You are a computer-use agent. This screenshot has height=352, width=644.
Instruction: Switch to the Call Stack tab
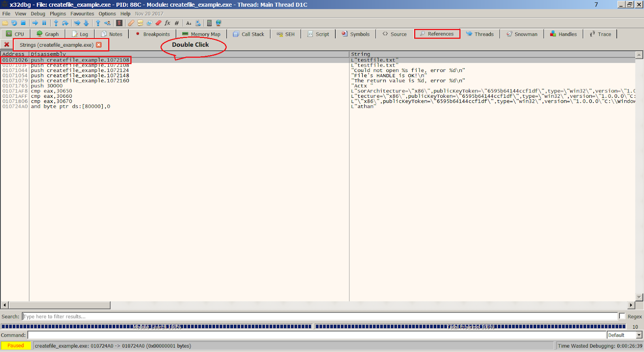coord(249,34)
